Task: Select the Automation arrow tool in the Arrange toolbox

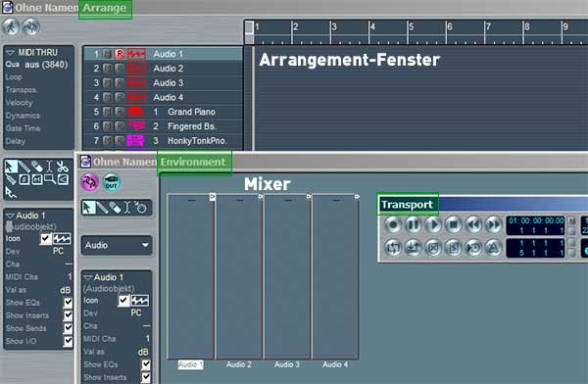Action: (x=11, y=192)
